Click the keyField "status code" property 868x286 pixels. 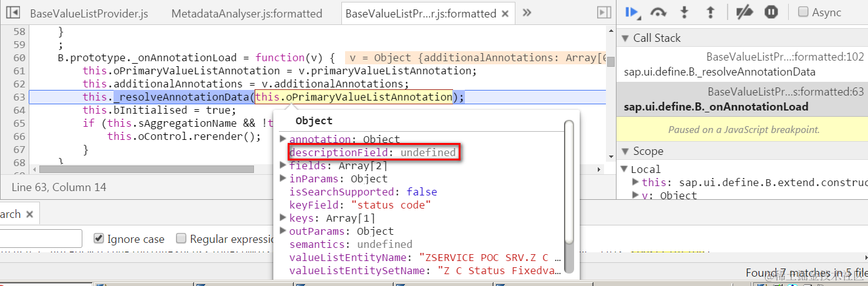pyautogui.click(x=360, y=205)
